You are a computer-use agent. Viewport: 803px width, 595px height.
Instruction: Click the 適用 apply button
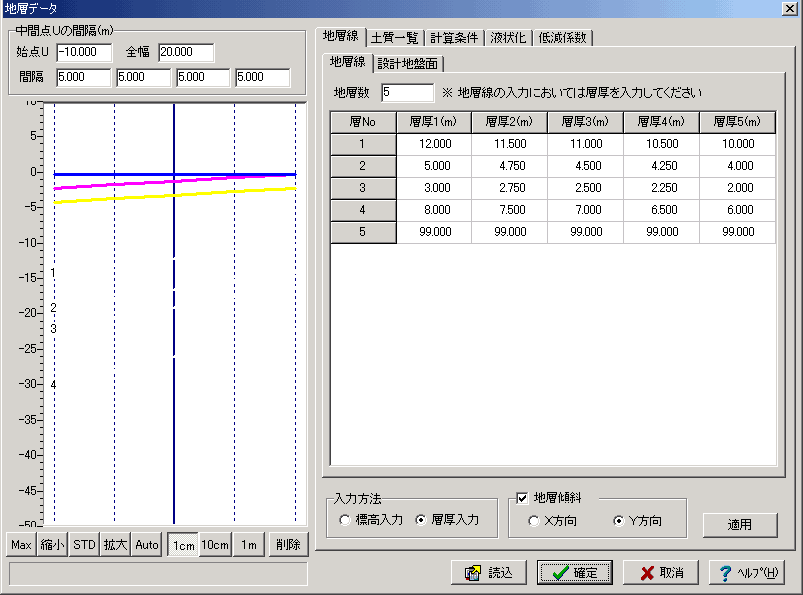(739, 525)
